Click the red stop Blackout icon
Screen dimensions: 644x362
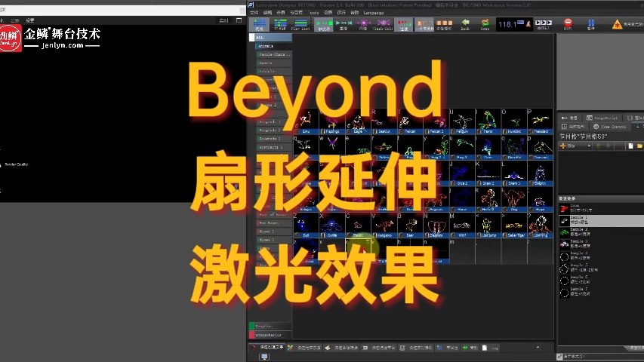tap(568, 24)
